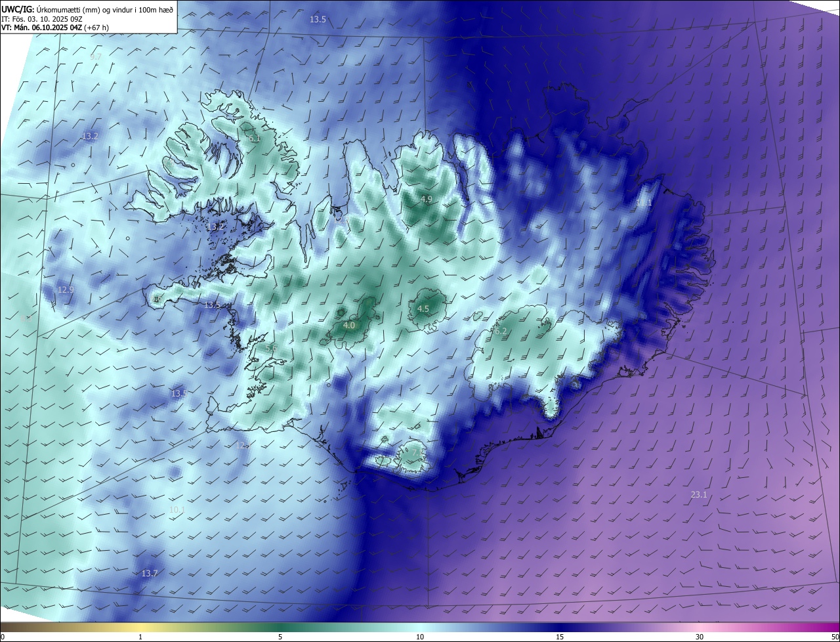840x642 pixels.
Task: Click the 13.2 value over Breiðafjörður bay
Action: pos(216,227)
